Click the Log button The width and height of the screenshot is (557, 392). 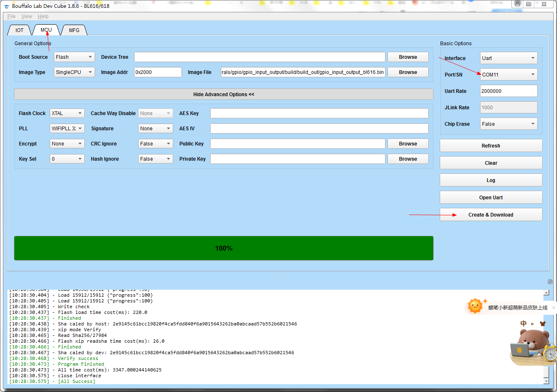pos(491,180)
